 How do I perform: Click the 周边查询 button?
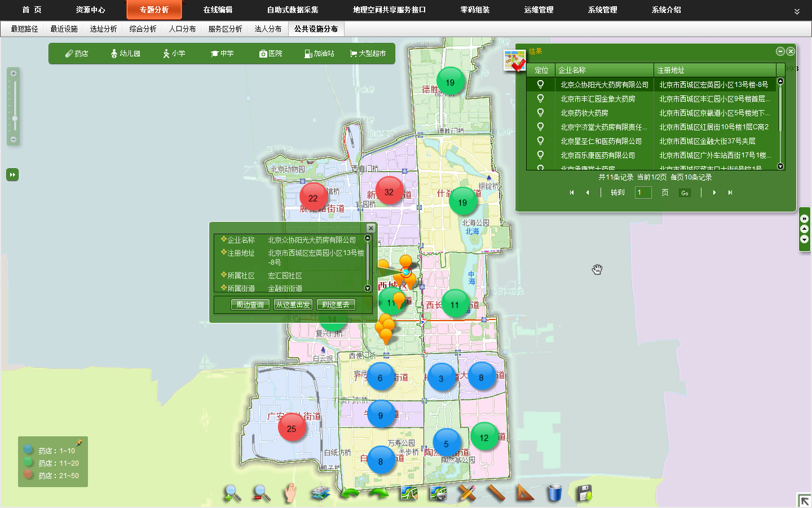click(250, 305)
